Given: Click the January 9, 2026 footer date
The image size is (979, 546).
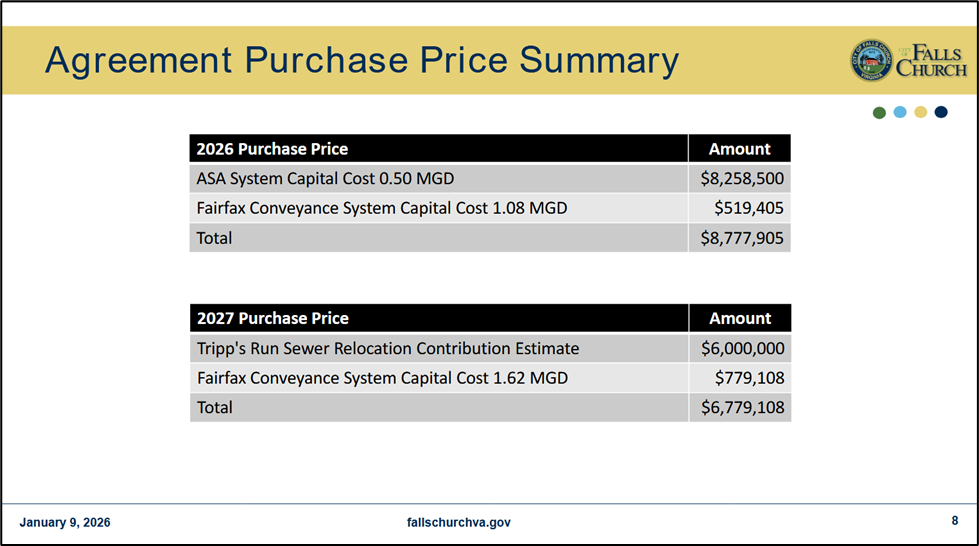Looking at the screenshot, I should click(65, 522).
